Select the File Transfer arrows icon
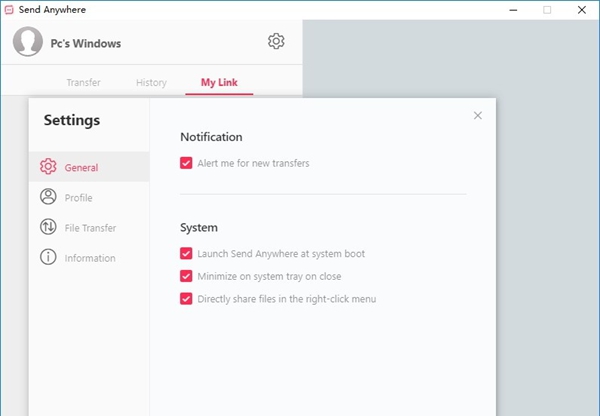 tap(48, 227)
